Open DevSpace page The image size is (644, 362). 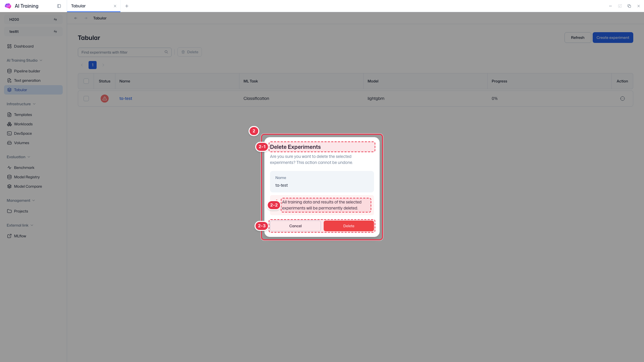(x=33, y=133)
